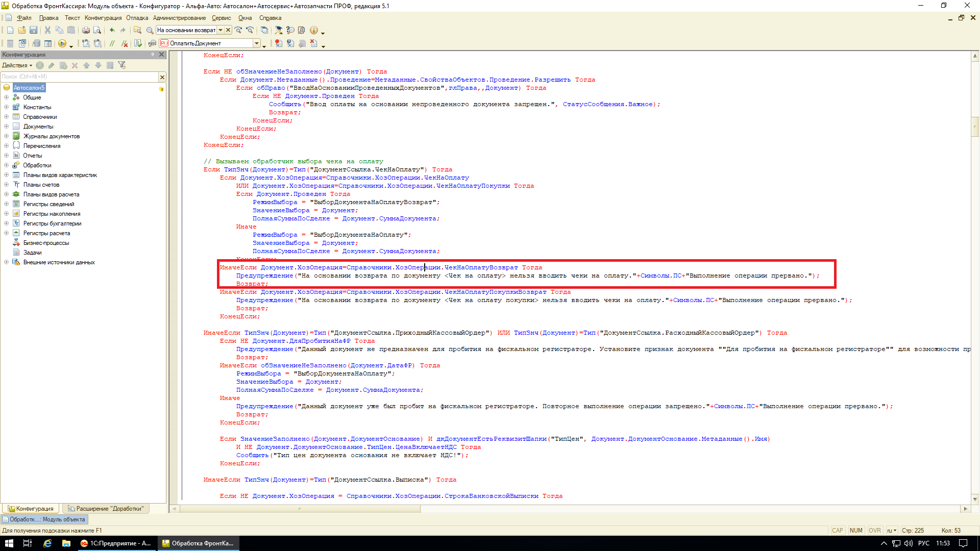This screenshot has height=551, width=980.
Task: Cut selection with the scissors icon
Action: click(47, 31)
